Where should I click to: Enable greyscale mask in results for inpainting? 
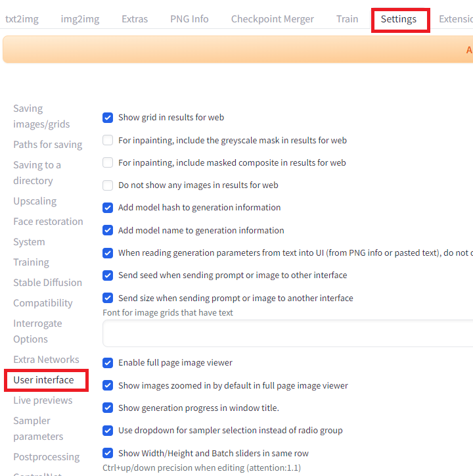pyautogui.click(x=108, y=140)
